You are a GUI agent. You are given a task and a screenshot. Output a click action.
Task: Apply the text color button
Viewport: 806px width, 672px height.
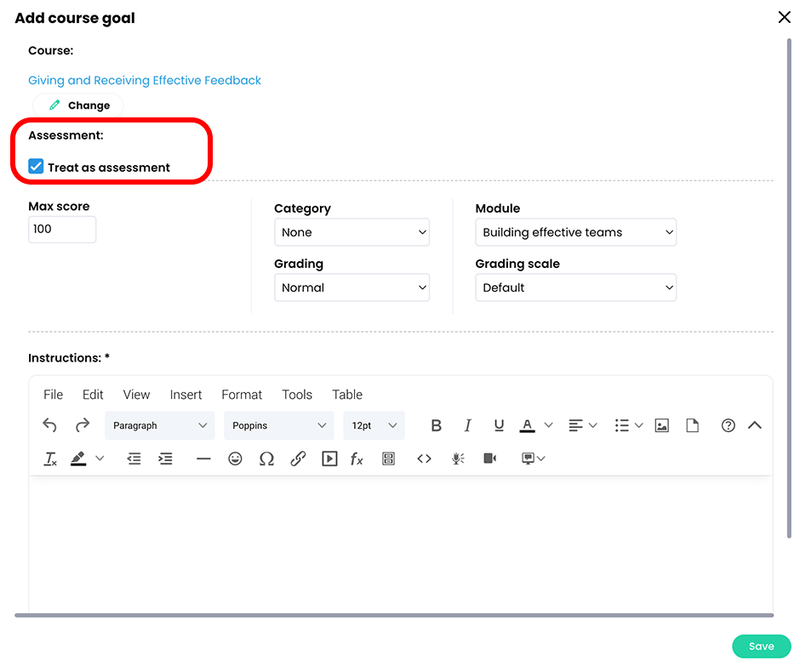tap(527, 425)
